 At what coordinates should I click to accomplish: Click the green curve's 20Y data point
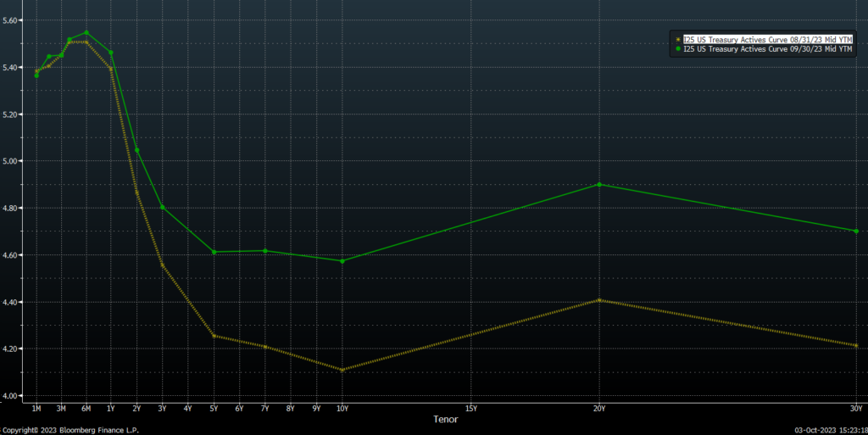599,184
